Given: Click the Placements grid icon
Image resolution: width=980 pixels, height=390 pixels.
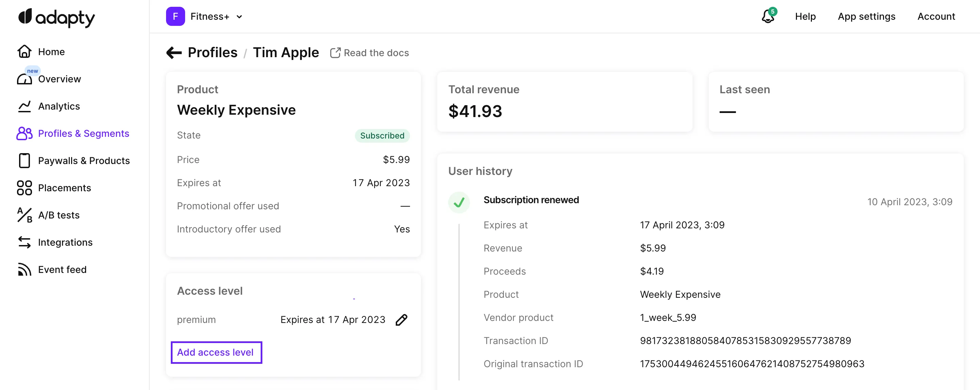Looking at the screenshot, I should point(24,188).
